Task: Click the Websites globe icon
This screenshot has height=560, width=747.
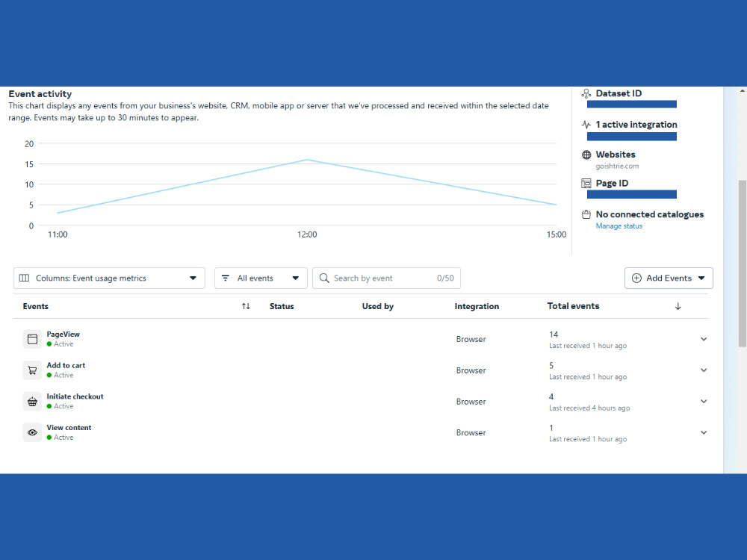Action: click(x=586, y=155)
